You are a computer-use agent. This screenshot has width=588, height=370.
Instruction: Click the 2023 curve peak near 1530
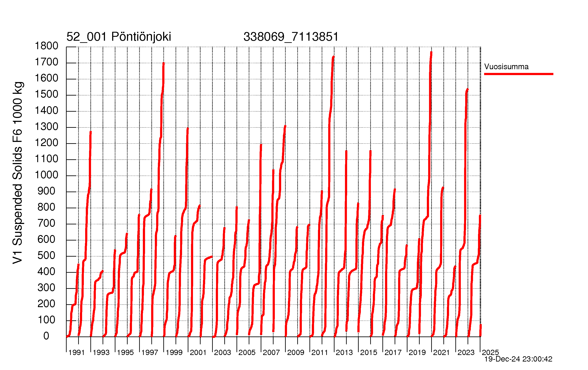pos(468,89)
